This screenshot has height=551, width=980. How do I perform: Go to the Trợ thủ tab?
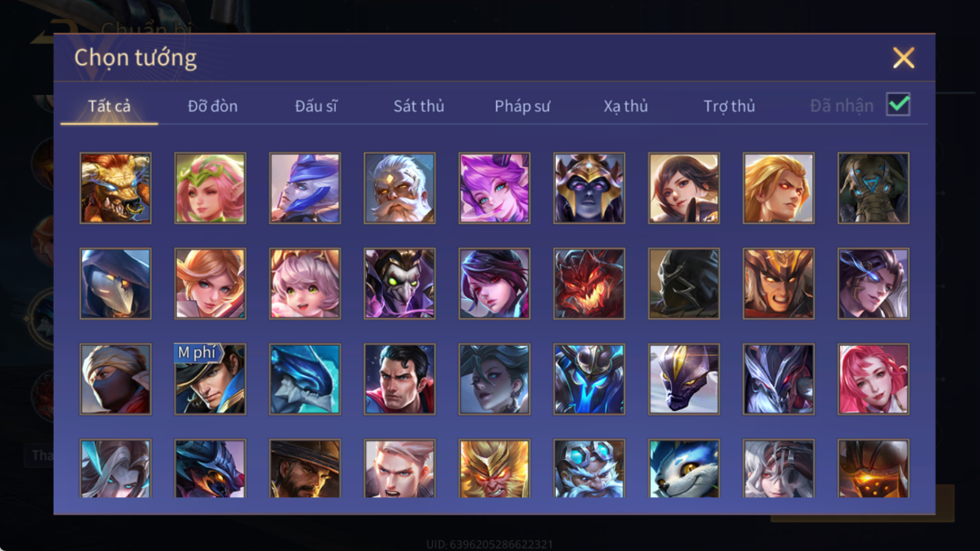(x=729, y=105)
